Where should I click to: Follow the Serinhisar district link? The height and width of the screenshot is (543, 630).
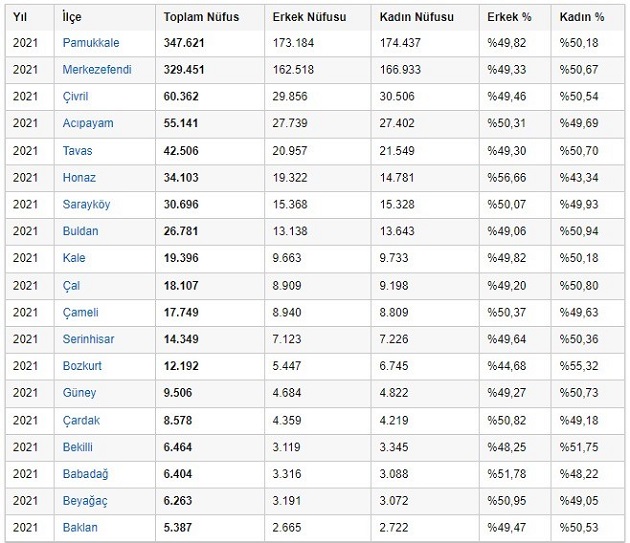89,339
